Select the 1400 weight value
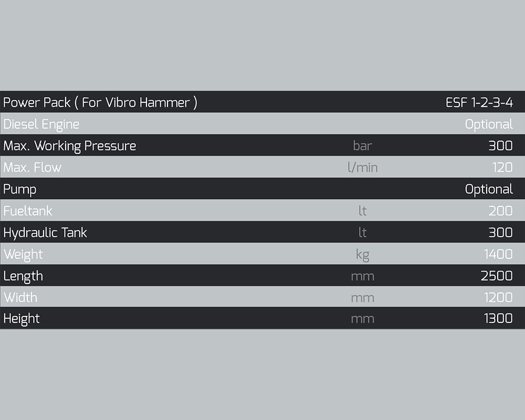The image size is (525, 420). (x=498, y=254)
